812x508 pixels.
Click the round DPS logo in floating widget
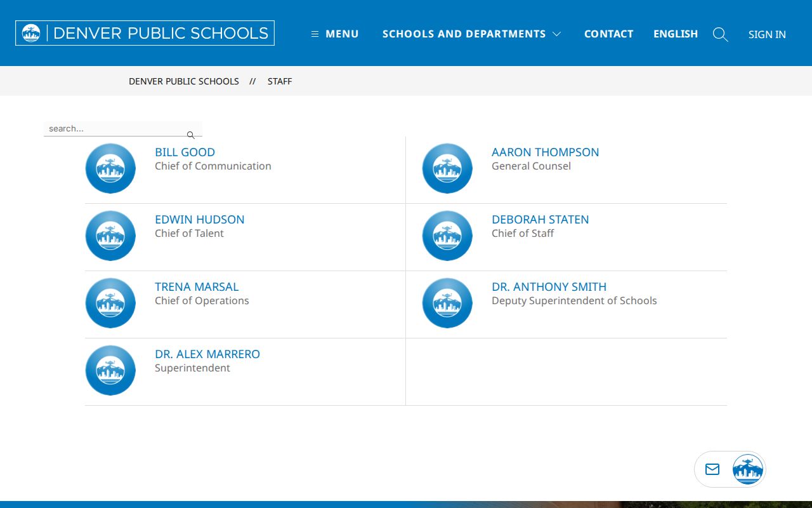point(748,469)
